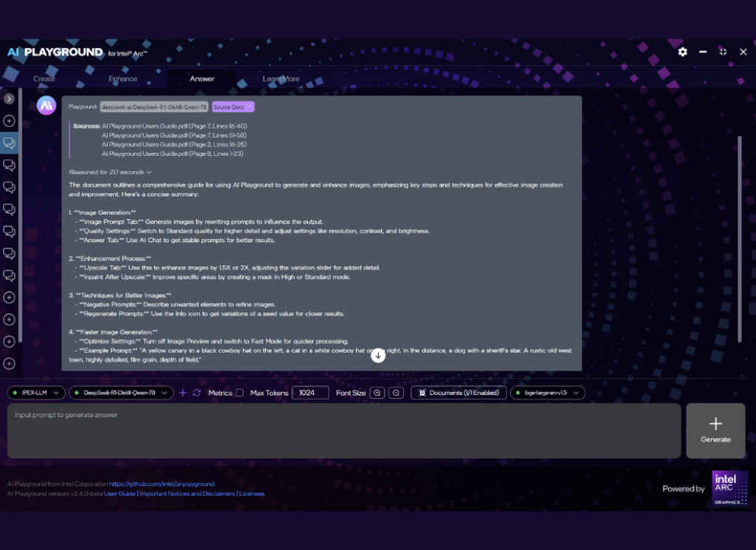Click source 'Page 8, Lines 1-23'
Viewport: 756px width, 550px height.
click(172, 154)
